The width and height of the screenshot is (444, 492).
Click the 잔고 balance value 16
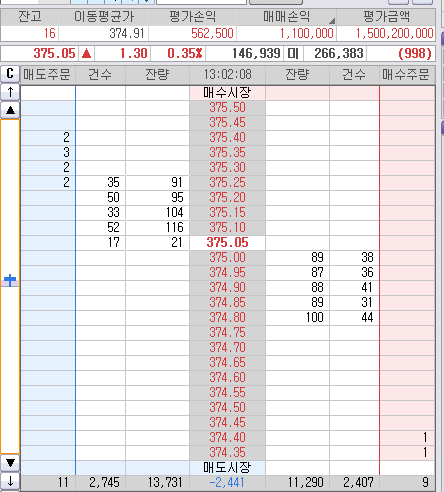point(30,33)
